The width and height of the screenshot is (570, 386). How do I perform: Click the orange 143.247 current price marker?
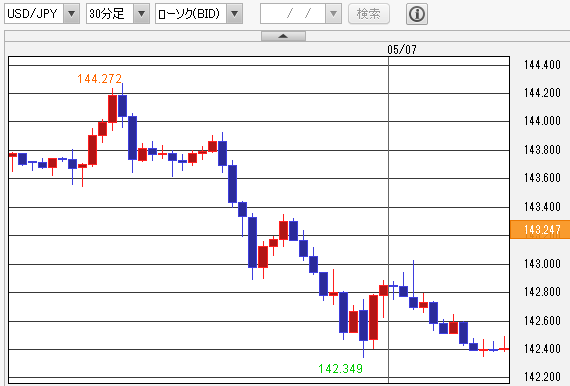coord(540,230)
